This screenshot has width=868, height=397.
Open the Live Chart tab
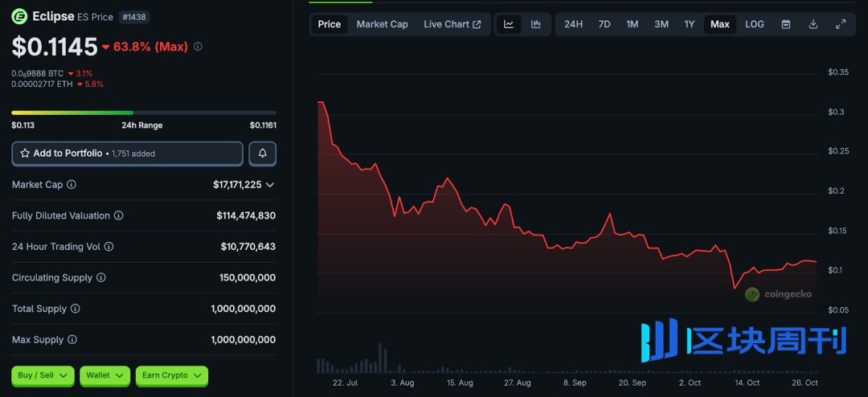[452, 24]
